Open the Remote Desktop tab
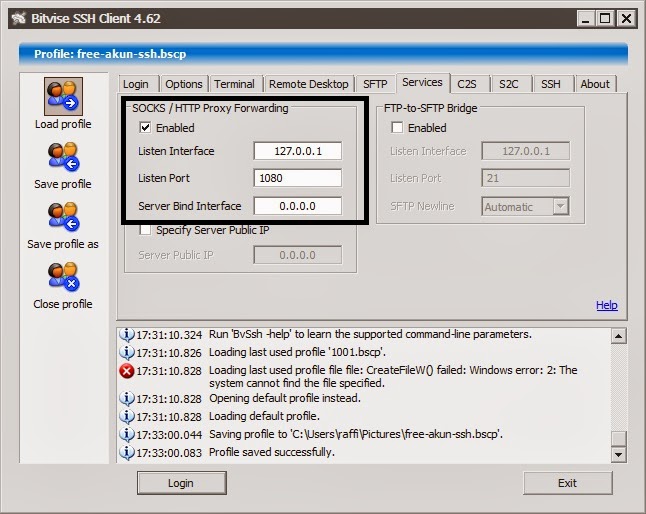This screenshot has height=514, width=646. 309,84
